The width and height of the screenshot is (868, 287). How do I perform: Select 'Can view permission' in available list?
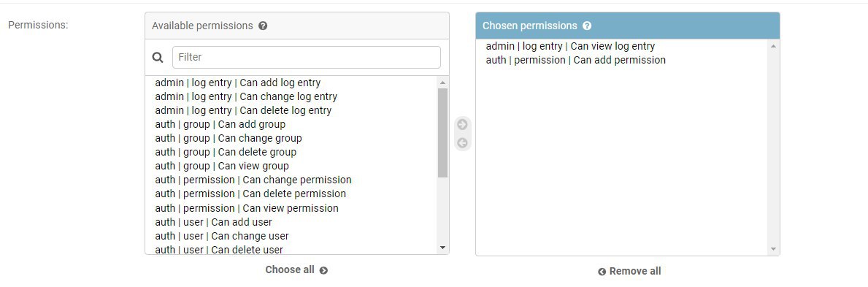coord(291,208)
